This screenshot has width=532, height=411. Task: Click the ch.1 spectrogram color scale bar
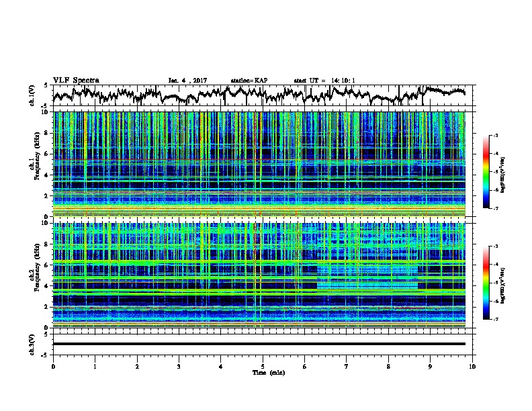pyautogui.click(x=486, y=172)
